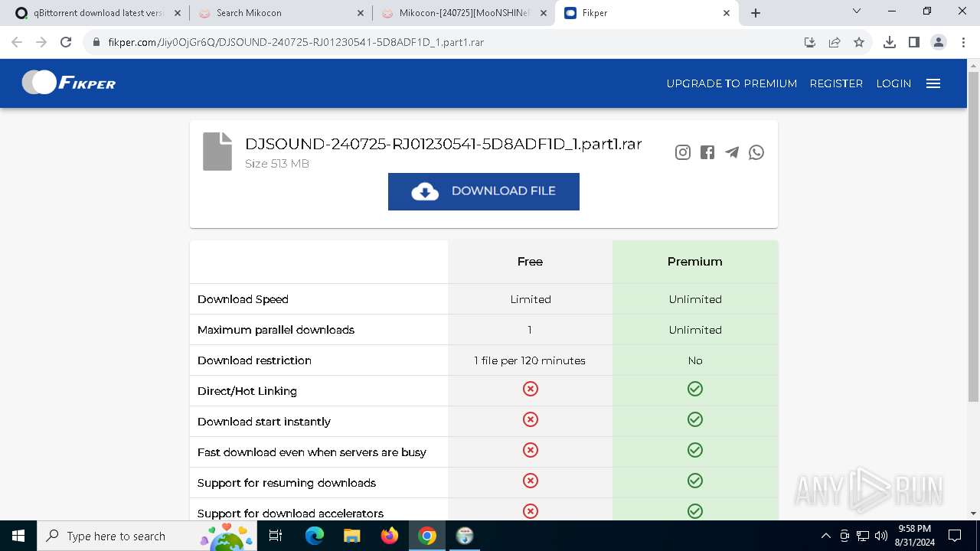Click the green check for Download start instantly
The height and width of the screenshot is (551, 980).
[695, 419]
